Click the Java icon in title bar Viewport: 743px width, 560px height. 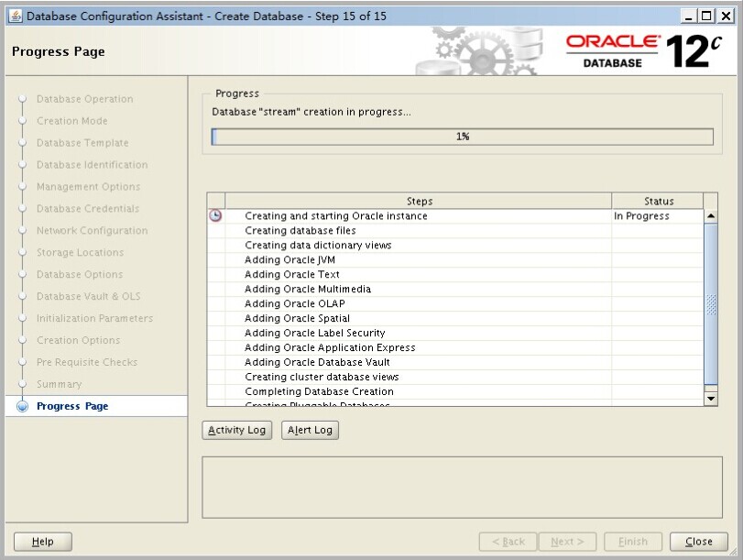(14, 16)
